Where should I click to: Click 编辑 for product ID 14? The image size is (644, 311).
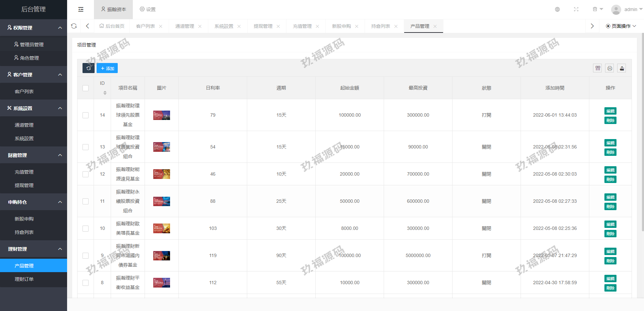point(610,111)
